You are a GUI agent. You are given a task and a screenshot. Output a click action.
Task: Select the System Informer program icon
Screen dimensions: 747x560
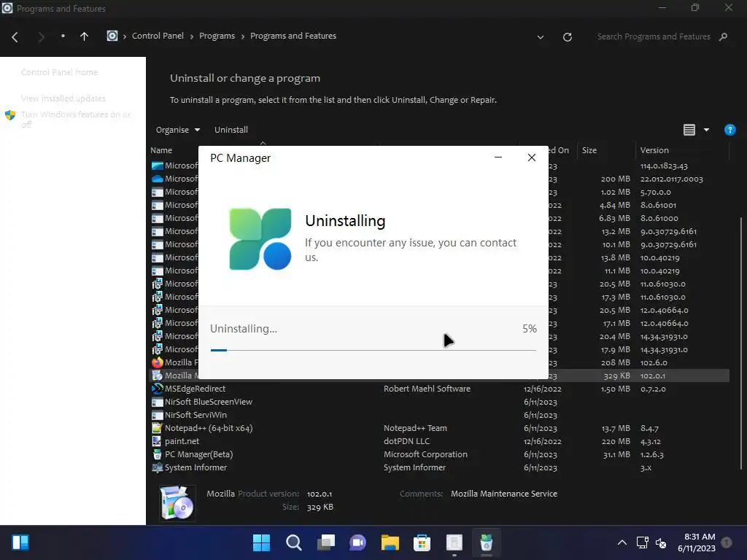point(158,467)
